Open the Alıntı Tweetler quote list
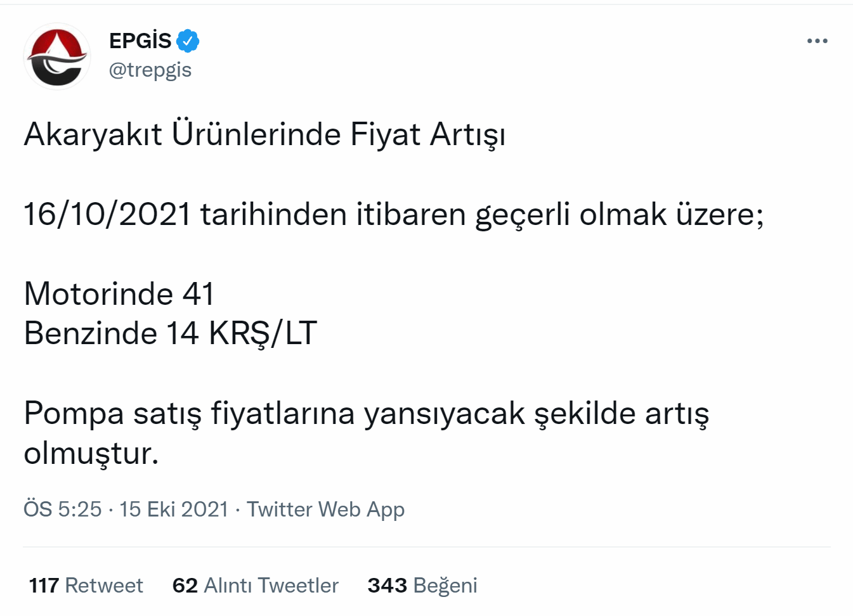The image size is (853, 616). tap(271, 585)
